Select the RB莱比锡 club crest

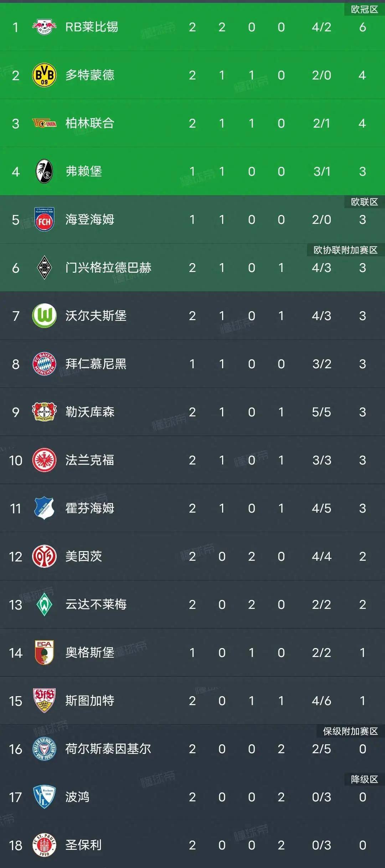pos(44,27)
